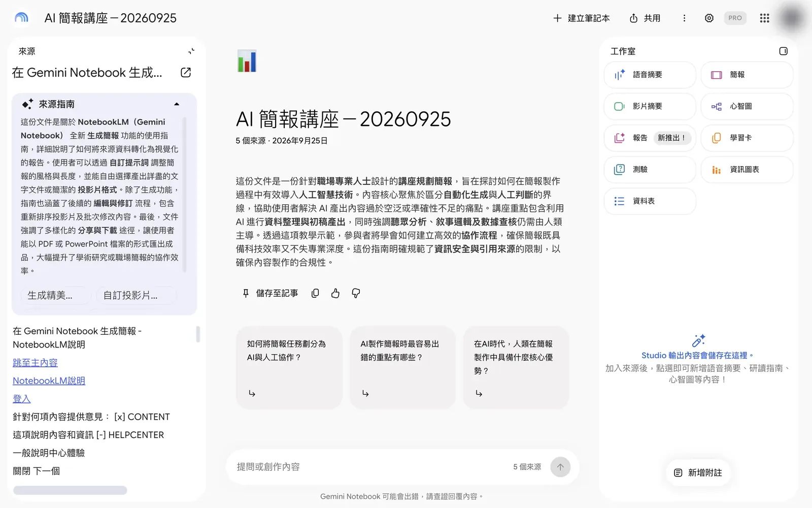Select the 在AI時代，人類在簡報 suggested question

[516, 367]
